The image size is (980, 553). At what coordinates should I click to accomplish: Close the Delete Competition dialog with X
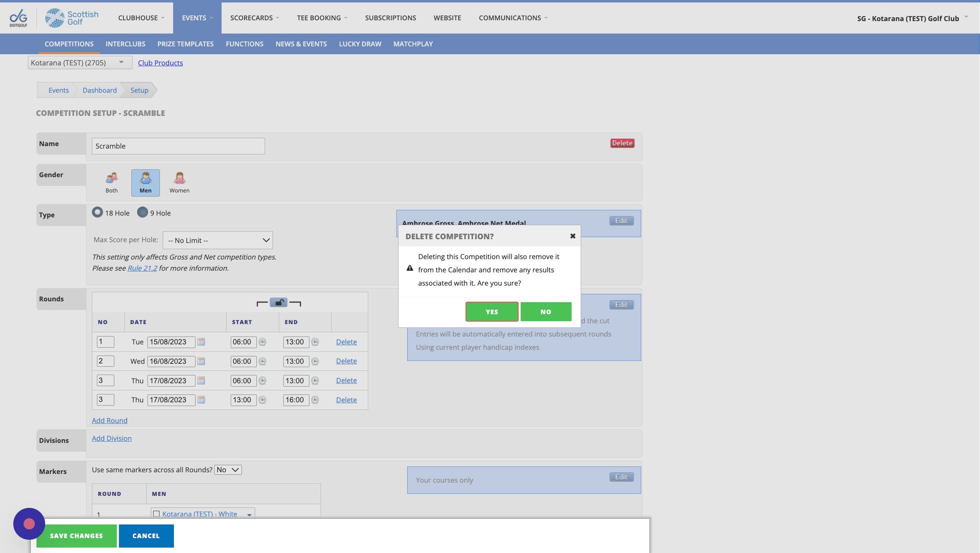[x=573, y=236]
